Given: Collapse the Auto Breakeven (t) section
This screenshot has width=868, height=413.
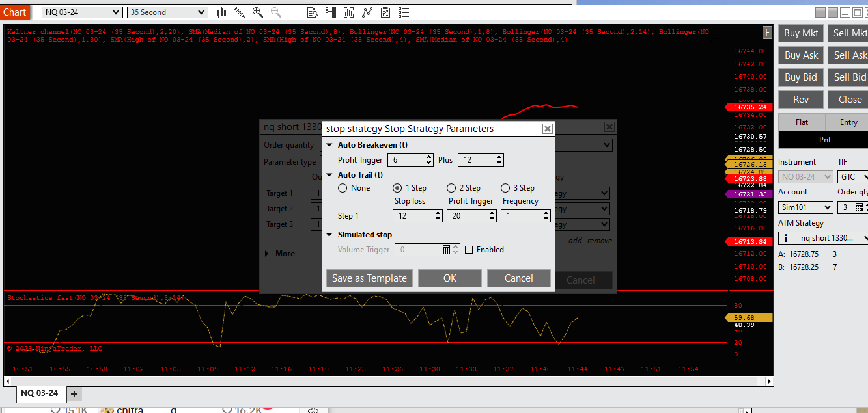Looking at the screenshot, I should (329, 145).
